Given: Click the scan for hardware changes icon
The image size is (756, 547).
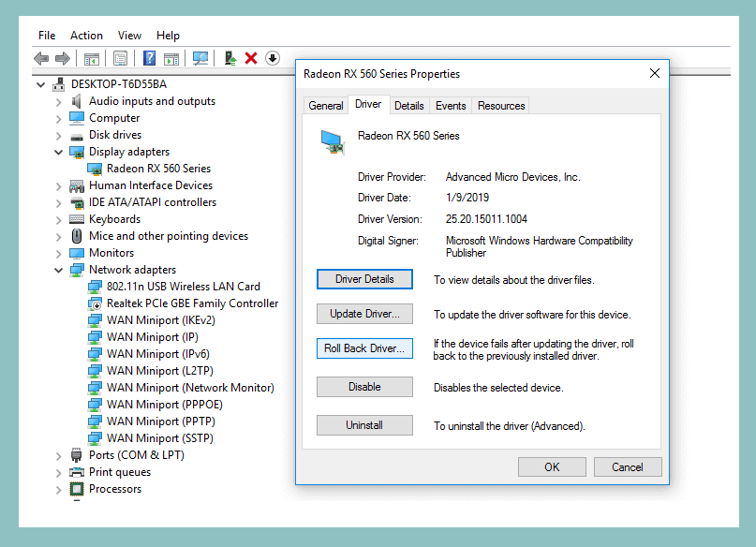Looking at the screenshot, I should click(x=200, y=58).
